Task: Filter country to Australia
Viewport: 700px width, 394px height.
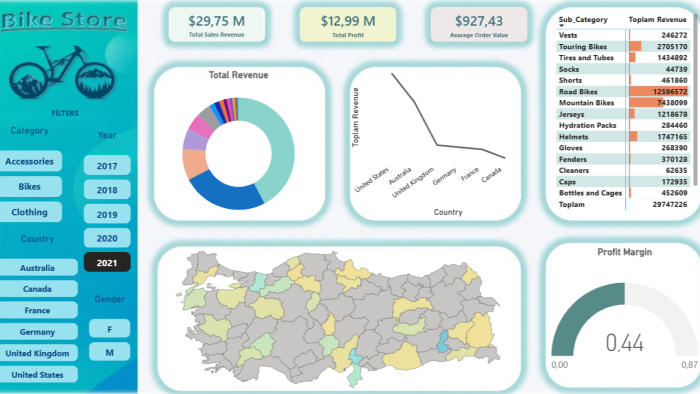Action: point(38,267)
